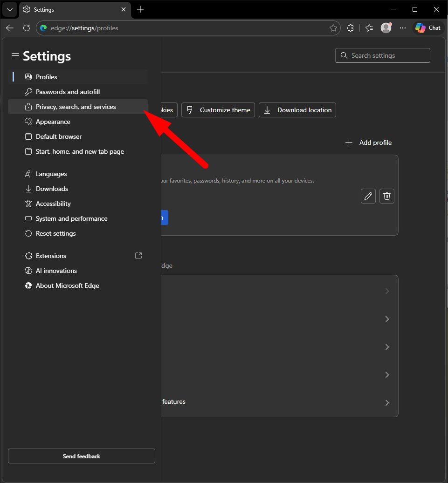Go to Appearance settings
Screen dimensions: 448x483
tap(53, 122)
